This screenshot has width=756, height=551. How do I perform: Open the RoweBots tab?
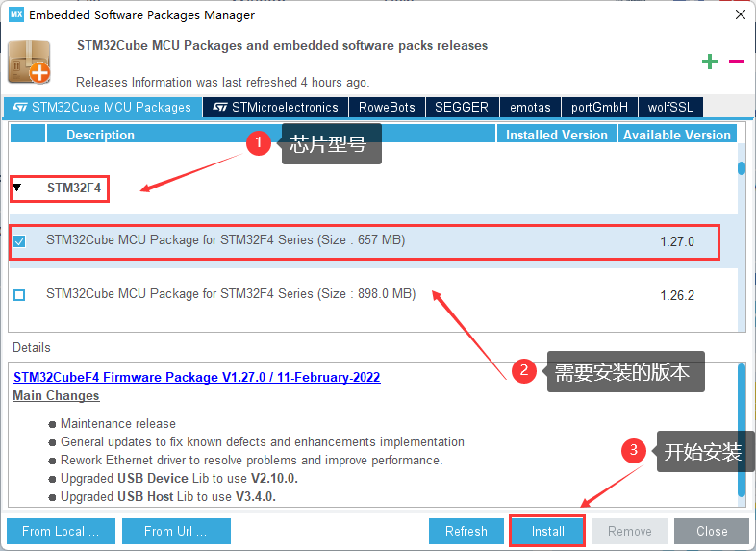point(387,107)
